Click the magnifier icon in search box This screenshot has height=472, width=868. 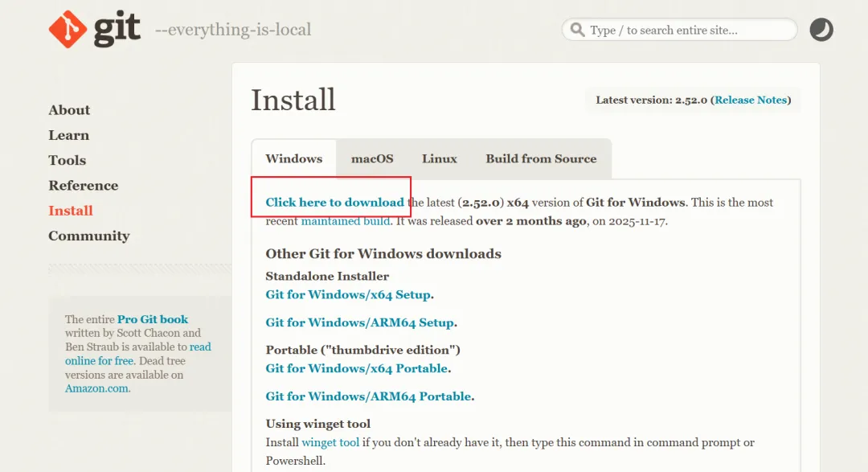577,30
